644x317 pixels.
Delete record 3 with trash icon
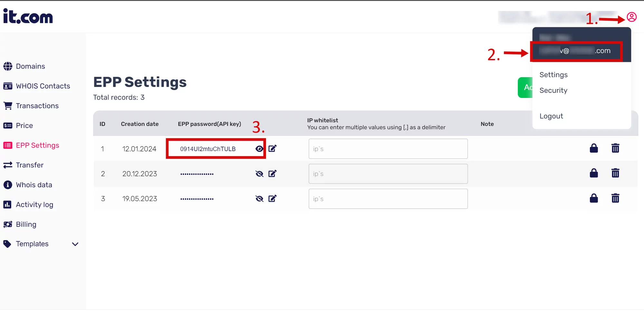[615, 198]
